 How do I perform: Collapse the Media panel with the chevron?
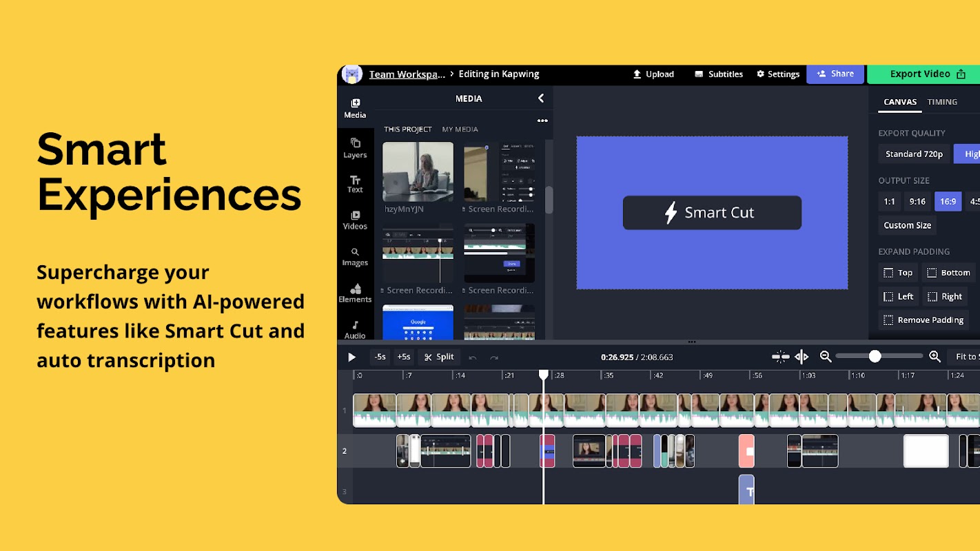(541, 98)
